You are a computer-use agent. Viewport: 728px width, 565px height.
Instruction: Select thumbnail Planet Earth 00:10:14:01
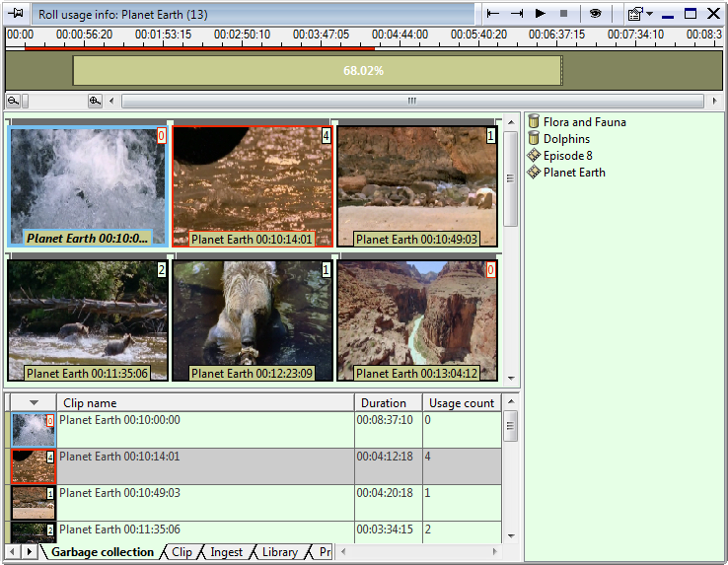[x=253, y=186]
